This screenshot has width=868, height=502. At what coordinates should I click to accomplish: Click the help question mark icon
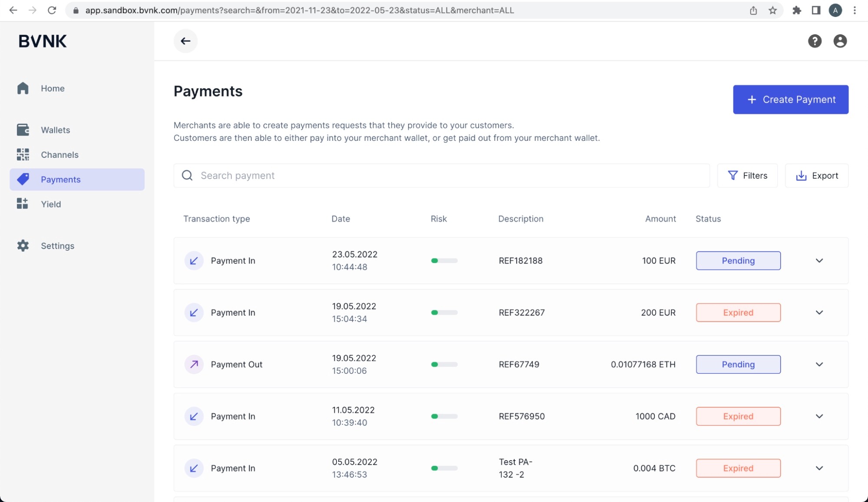coord(815,41)
